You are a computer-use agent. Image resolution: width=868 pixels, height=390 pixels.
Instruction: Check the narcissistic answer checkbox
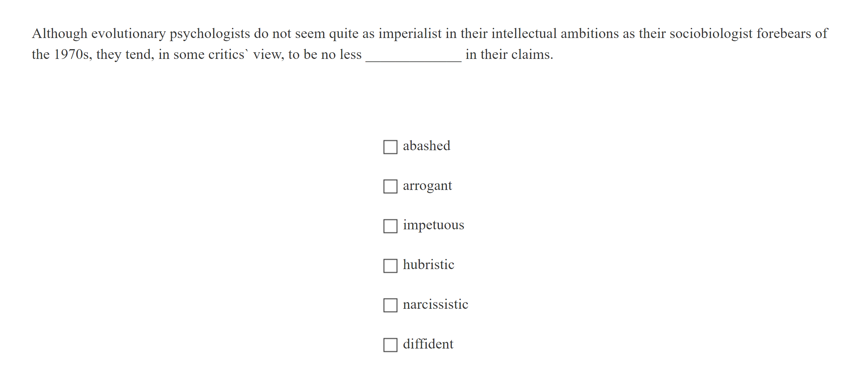(x=390, y=306)
